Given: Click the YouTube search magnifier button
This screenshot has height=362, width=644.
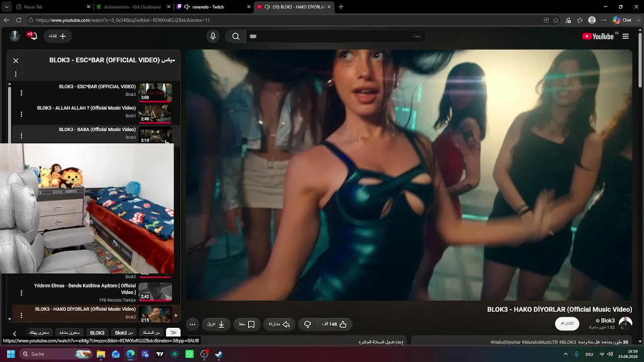Looking at the screenshot, I should (235, 36).
